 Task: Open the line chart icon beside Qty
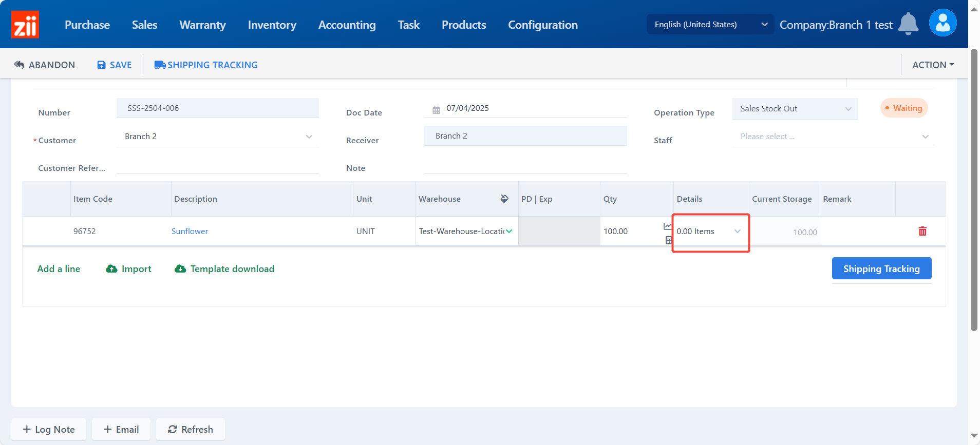pyautogui.click(x=667, y=226)
